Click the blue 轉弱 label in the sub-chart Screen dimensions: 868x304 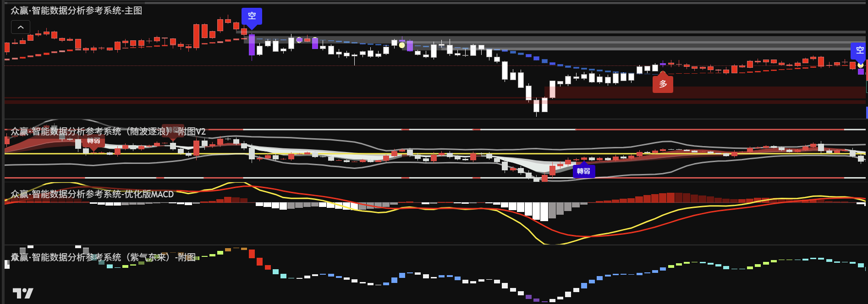click(x=583, y=171)
